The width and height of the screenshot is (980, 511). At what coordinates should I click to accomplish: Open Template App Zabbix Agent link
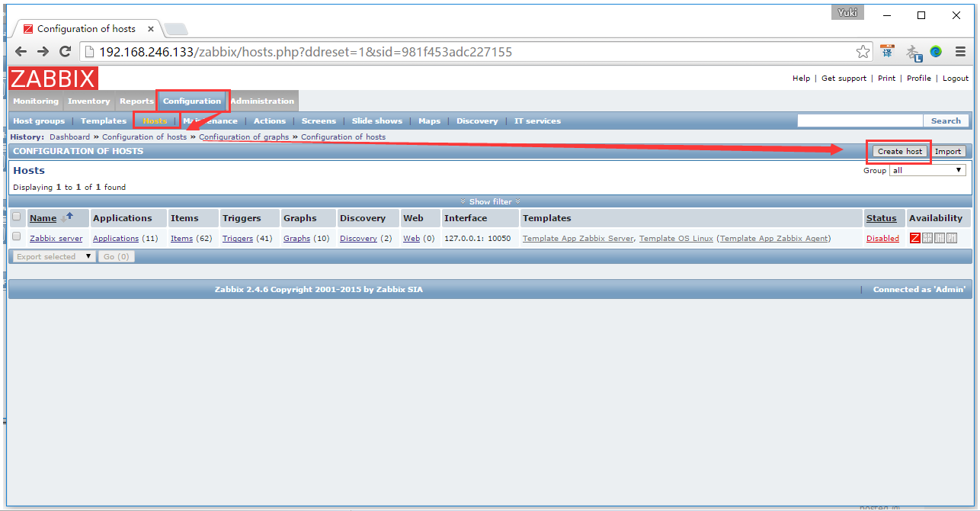(773, 239)
